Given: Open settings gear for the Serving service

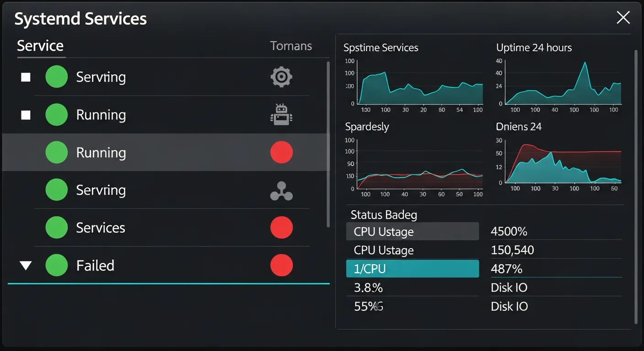Looking at the screenshot, I should tap(281, 77).
